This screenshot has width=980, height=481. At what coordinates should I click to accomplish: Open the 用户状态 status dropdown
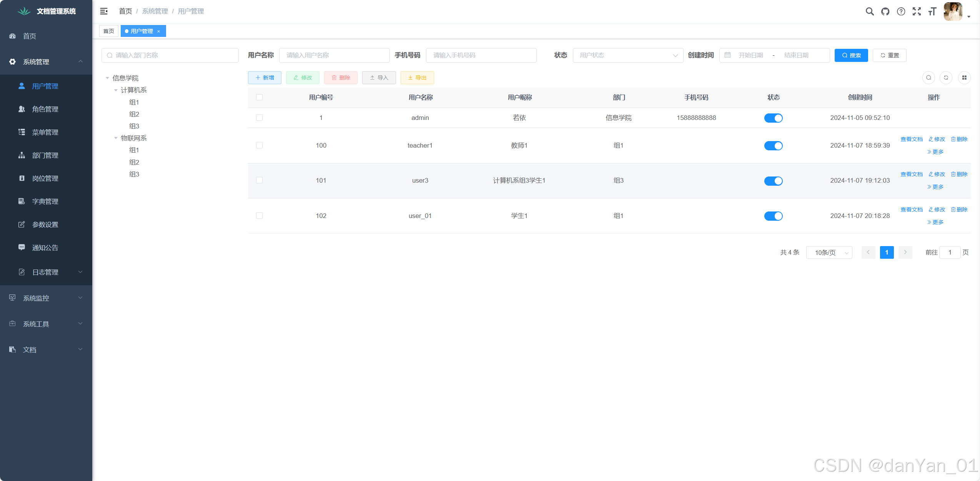[628, 55]
